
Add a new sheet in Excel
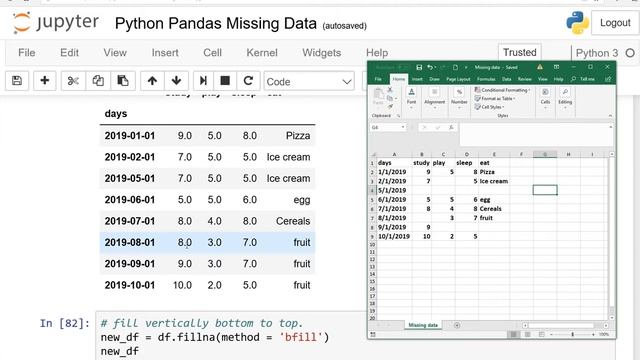click(x=457, y=325)
